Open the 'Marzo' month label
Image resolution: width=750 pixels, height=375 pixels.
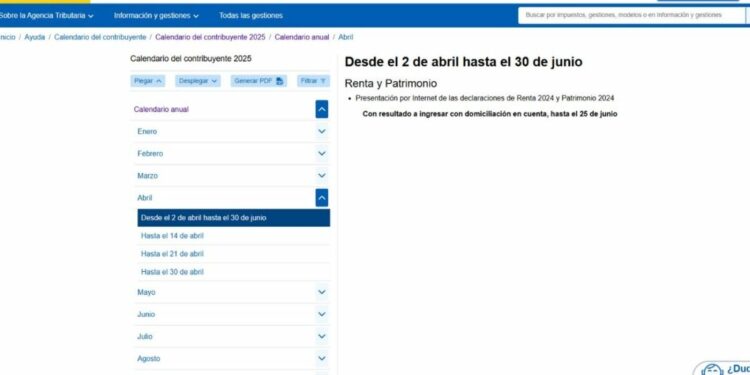pos(147,176)
